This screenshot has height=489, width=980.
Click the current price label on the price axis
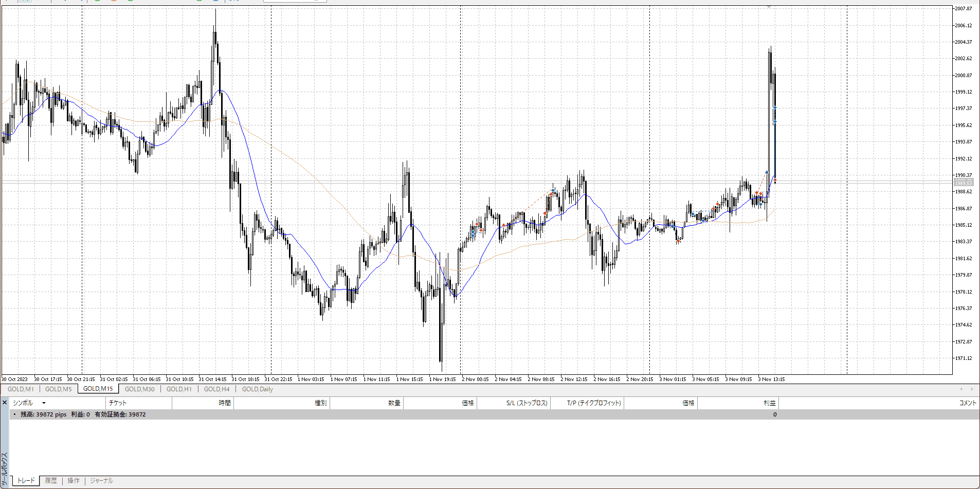963,183
